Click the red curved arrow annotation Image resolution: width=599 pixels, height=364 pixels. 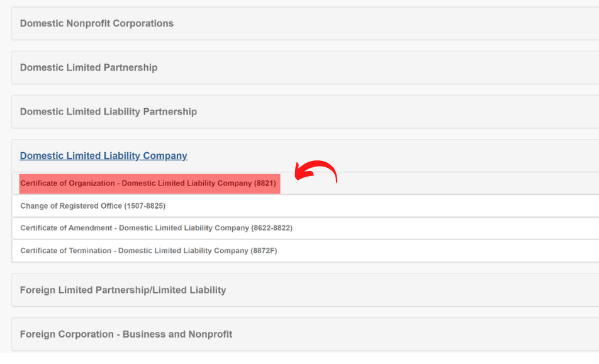point(316,172)
